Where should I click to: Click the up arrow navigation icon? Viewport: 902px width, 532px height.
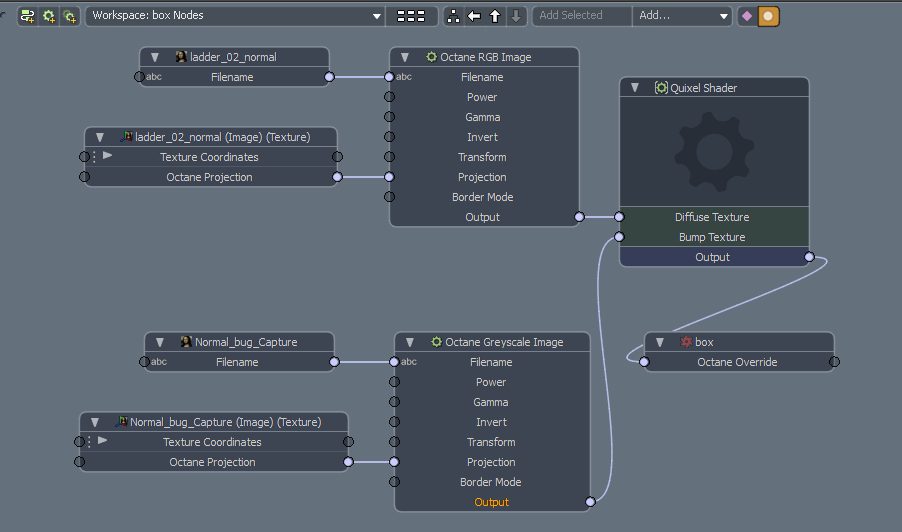pos(495,16)
